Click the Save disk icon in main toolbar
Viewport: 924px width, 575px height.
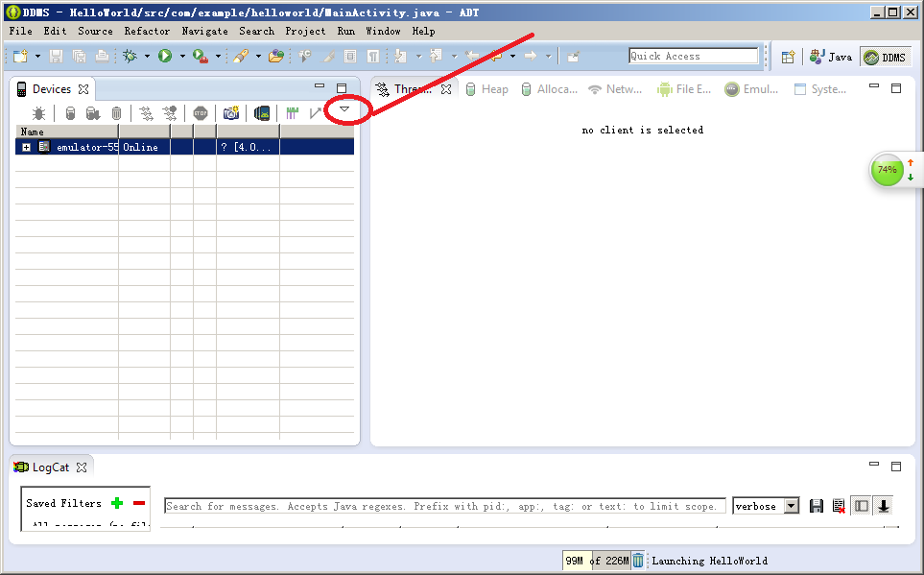point(56,56)
